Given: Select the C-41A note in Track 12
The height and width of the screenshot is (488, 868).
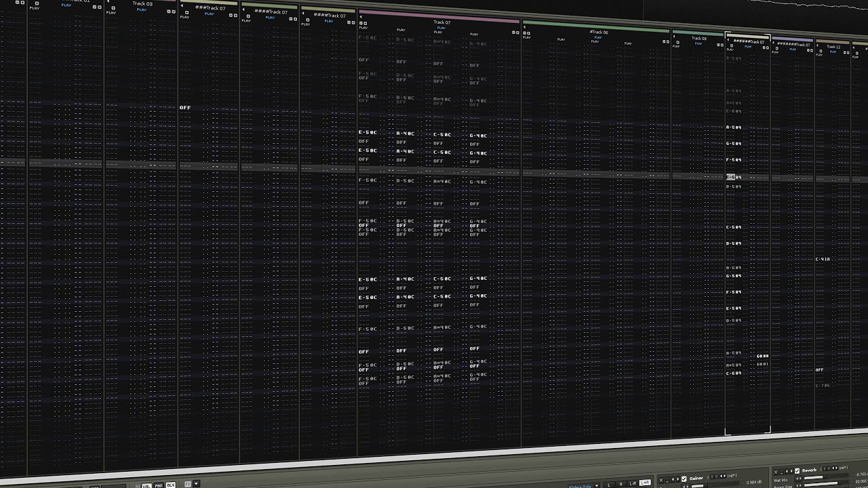Looking at the screenshot, I should click(x=823, y=259).
